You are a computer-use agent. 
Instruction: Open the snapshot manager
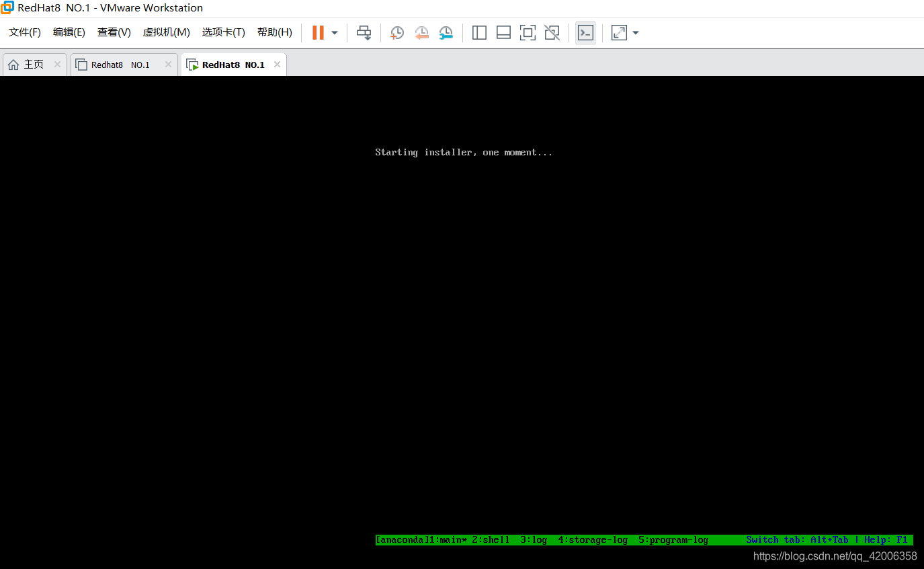click(446, 32)
